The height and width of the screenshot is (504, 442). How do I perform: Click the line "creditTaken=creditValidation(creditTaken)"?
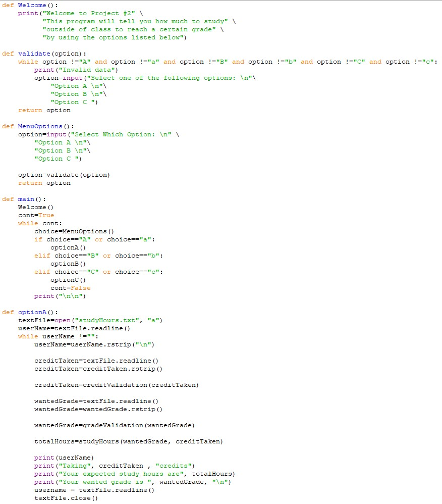[x=116, y=385]
